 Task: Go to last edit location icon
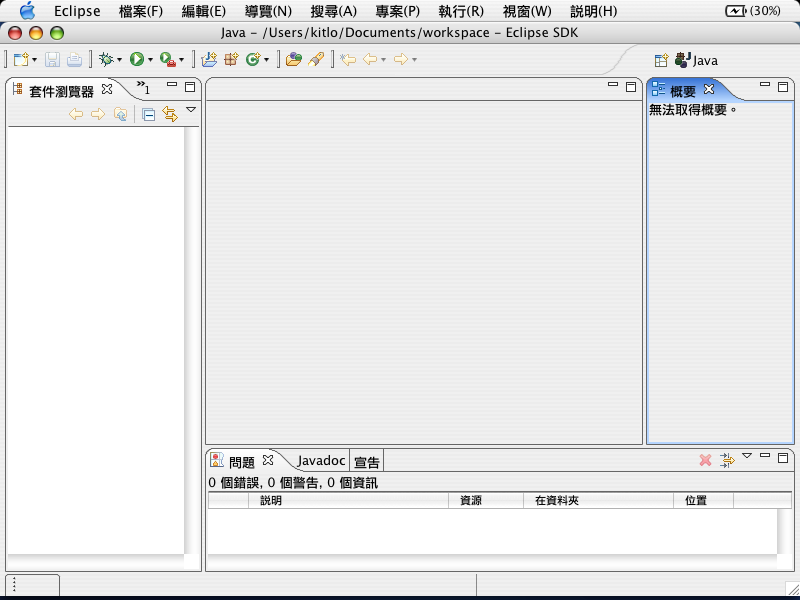348,60
